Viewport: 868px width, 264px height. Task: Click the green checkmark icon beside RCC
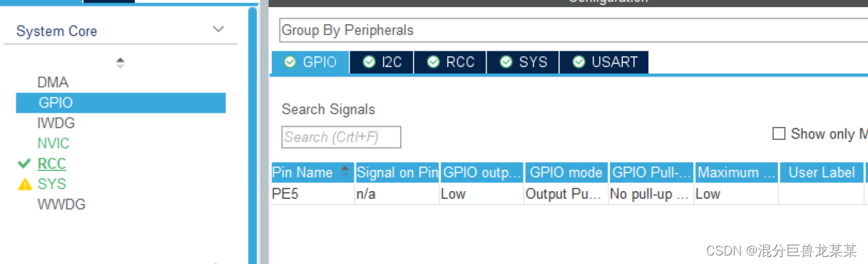pos(24,164)
